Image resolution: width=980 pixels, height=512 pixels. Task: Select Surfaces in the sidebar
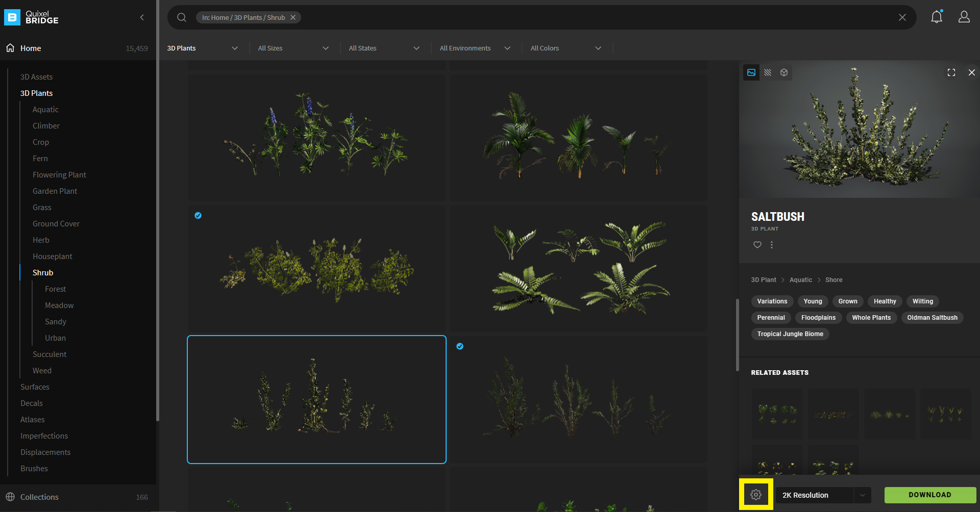[35, 387]
